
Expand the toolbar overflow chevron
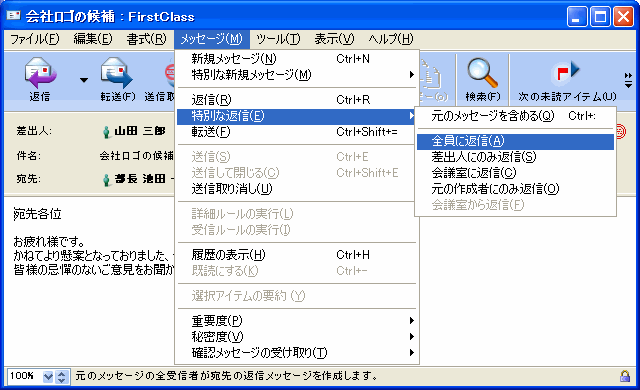(x=628, y=80)
